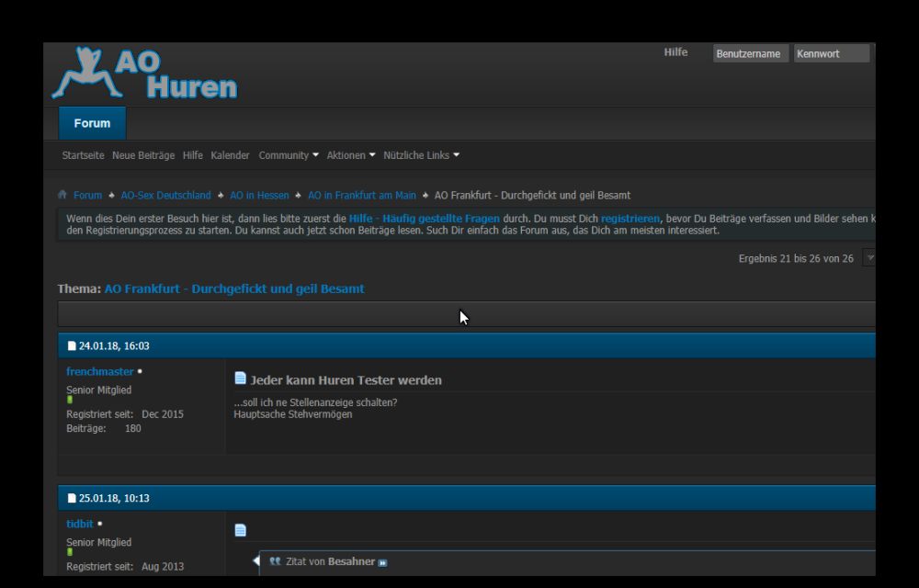Viewport: 919px width, 588px height.
Task: Expand the Nützliche Links dropdown
Action: point(421,155)
